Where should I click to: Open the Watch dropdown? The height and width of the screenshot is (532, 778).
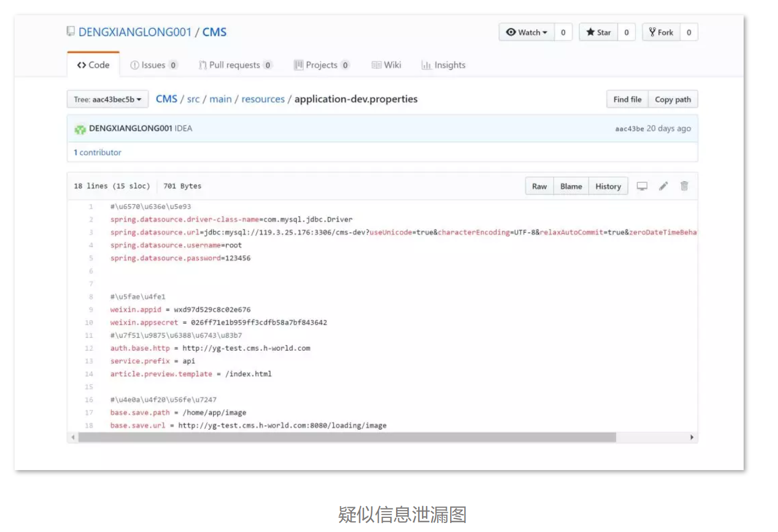tap(526, 33)
